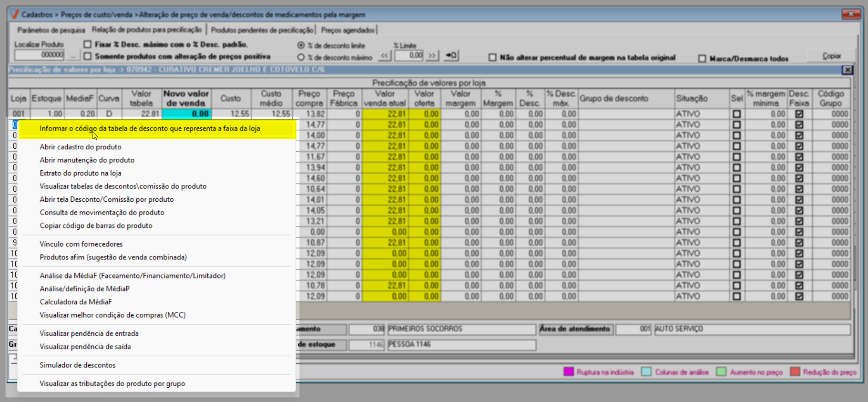
Task: Close the Precificação de valores por loja panel
Action: pos(847,70)
